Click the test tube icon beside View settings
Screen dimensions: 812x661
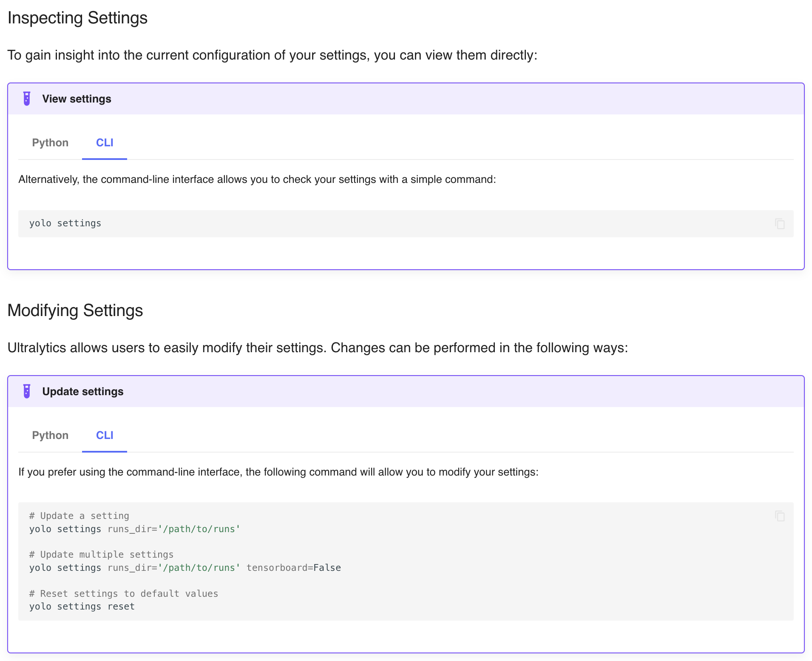coord(27,98)
